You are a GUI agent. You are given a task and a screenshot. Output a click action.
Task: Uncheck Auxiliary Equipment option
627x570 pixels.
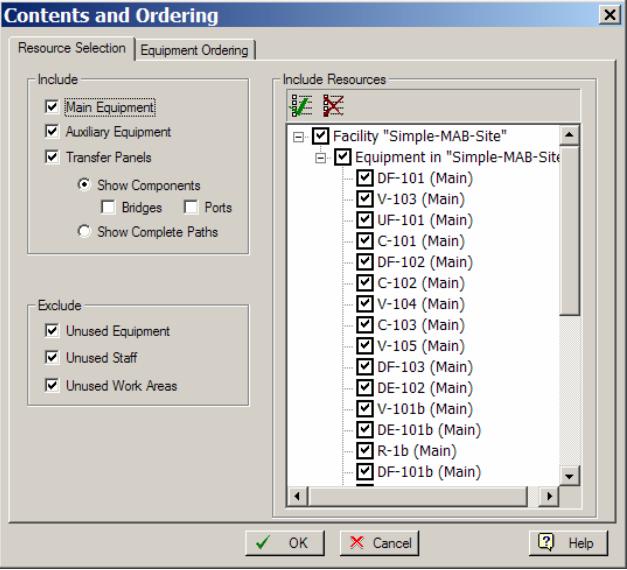click(x=51, y=132)
